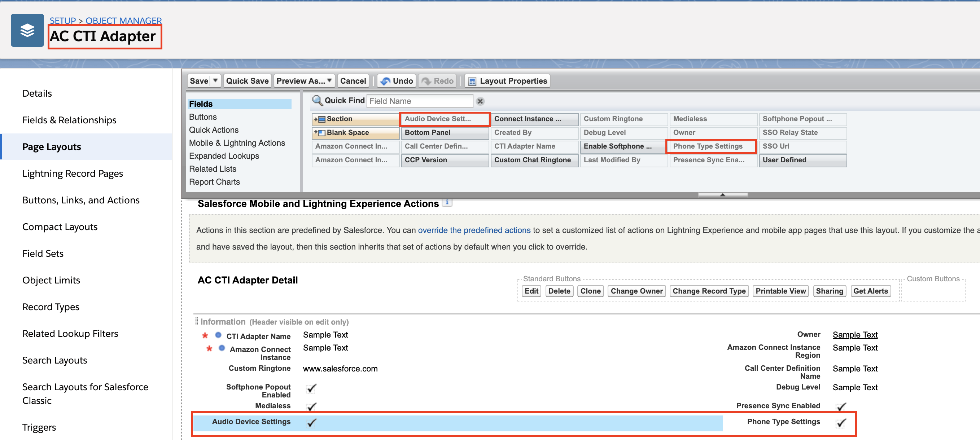Click the Redo arrow icon

[426, 81]
